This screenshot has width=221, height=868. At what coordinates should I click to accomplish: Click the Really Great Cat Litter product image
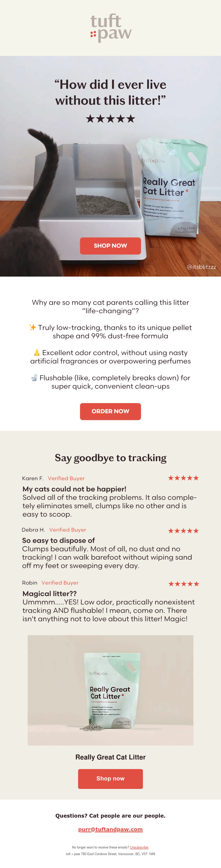tap(110, 690)
